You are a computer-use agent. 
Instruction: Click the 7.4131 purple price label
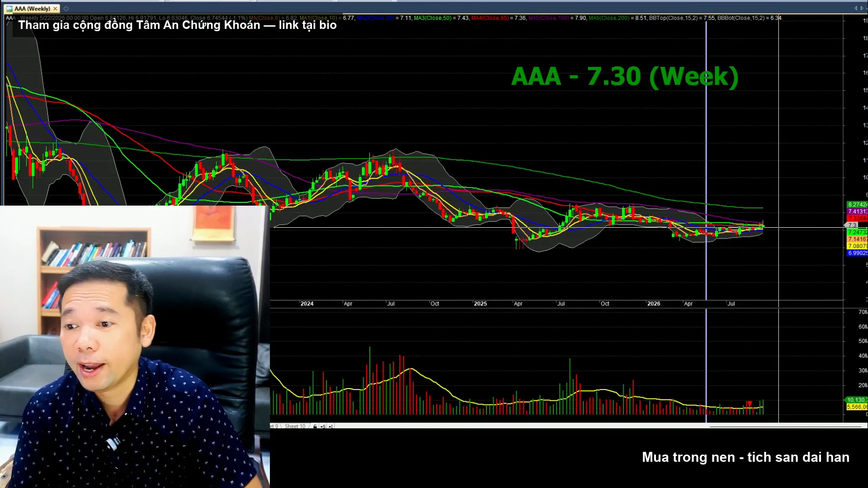[857, 211]
